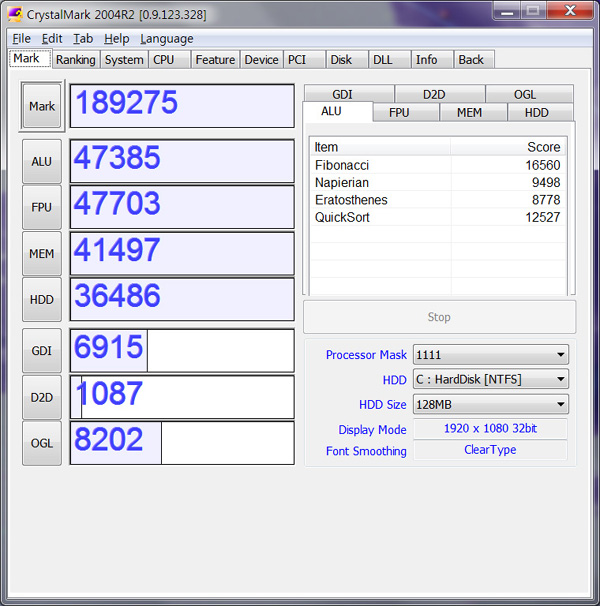The image size is (600, 606).
Task: Open the Language menu
Action: click(167, 39)
